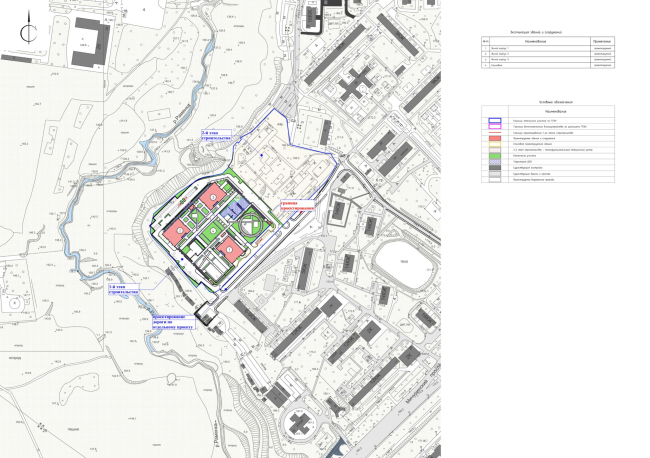The height and width of the screenshot is (458, 650).
Task: Click the solid red legend swatch
Action: tap(495, 138)
